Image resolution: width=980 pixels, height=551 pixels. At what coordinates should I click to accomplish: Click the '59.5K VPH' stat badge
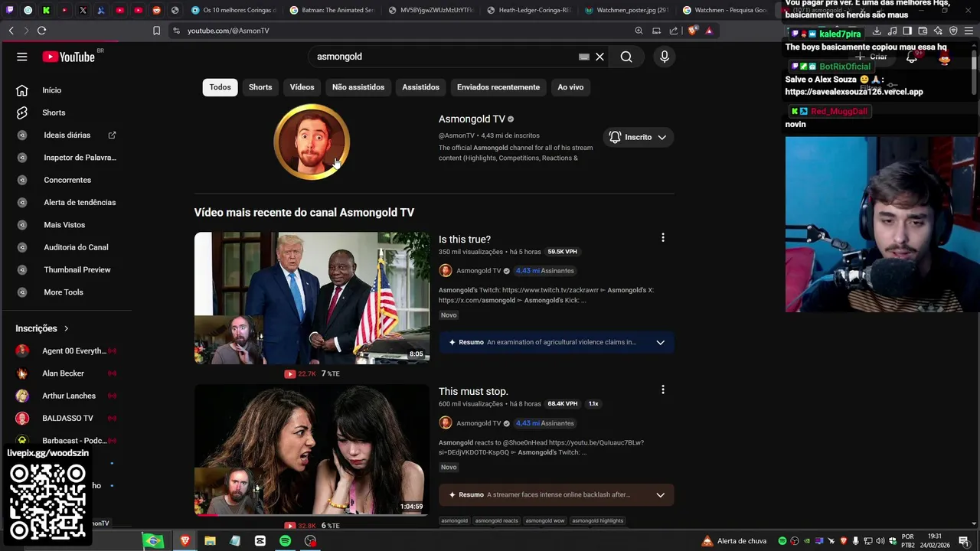coord(562,252)
